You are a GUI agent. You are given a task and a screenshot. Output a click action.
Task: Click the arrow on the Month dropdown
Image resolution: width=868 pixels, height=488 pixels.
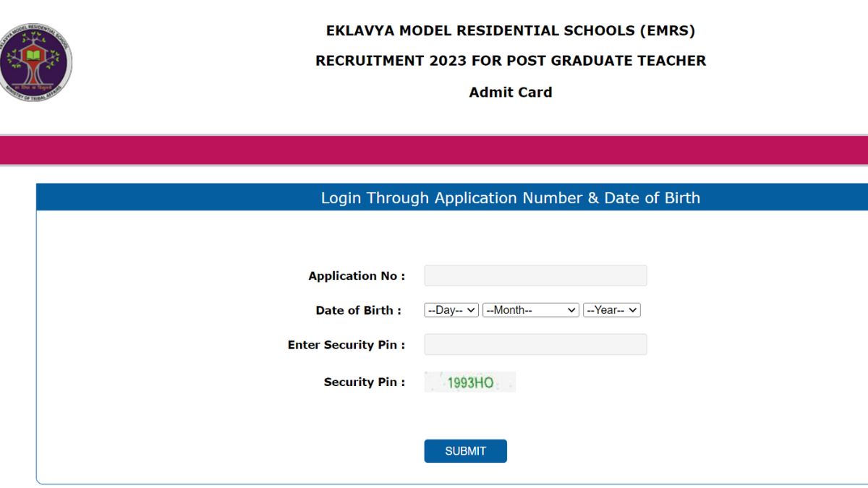tap(571, 310)
